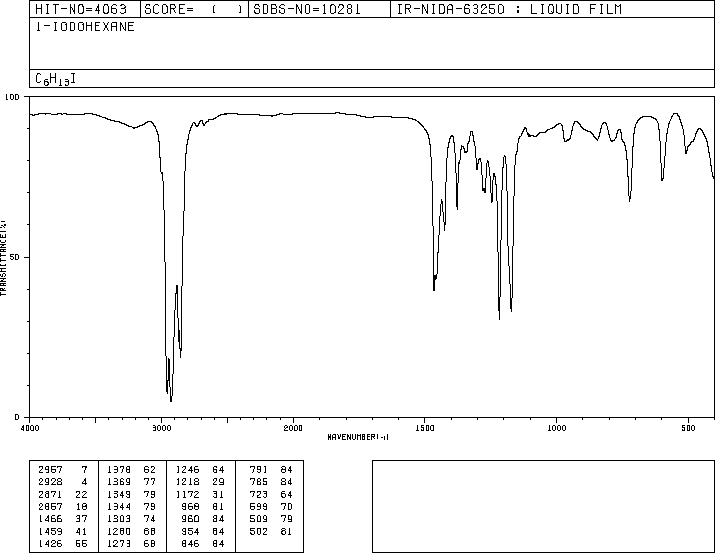Select peak table entry 968
This screenshot has width=715, height=553.
pyautogui.click(x=190, y=506)
